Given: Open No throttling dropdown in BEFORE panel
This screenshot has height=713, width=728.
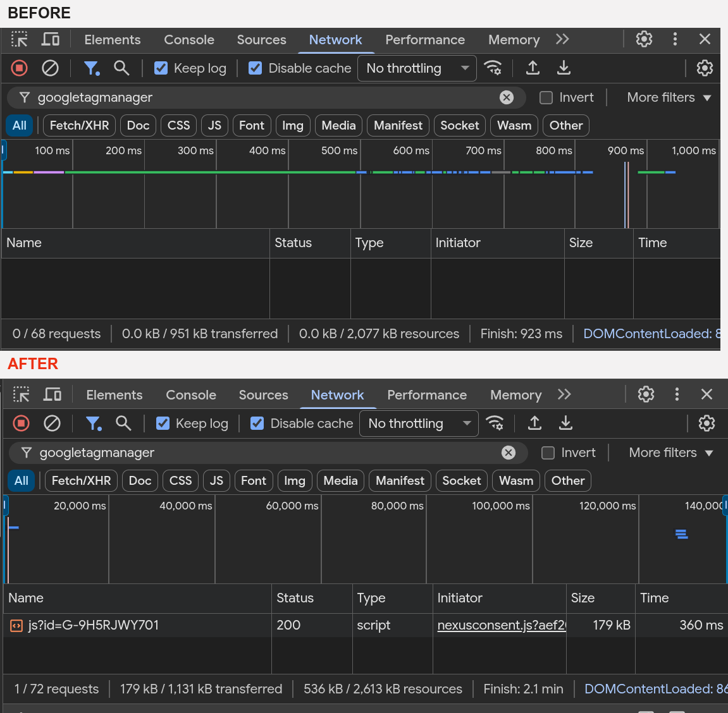Looking at the screenshot, I should click(417, 68).
